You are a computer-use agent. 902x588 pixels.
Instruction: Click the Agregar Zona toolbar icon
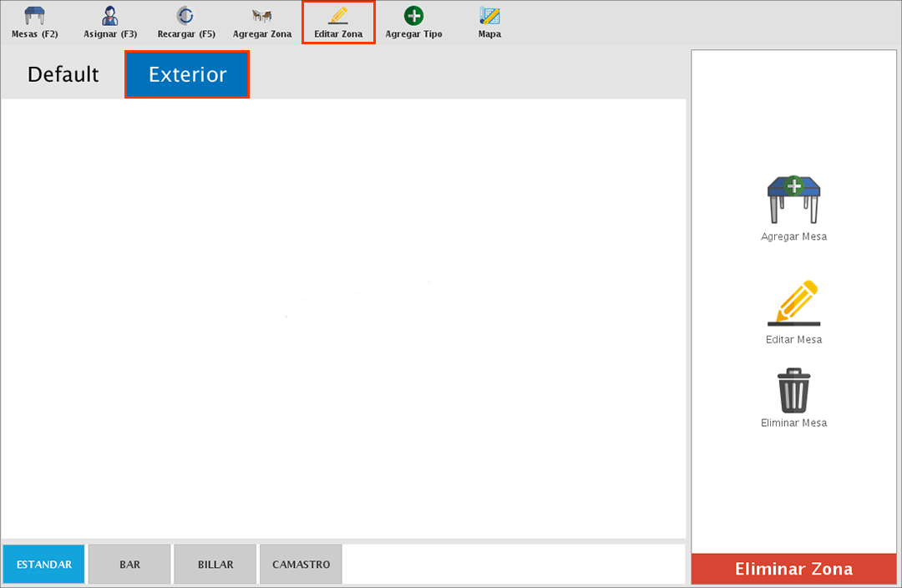[261, 17]
